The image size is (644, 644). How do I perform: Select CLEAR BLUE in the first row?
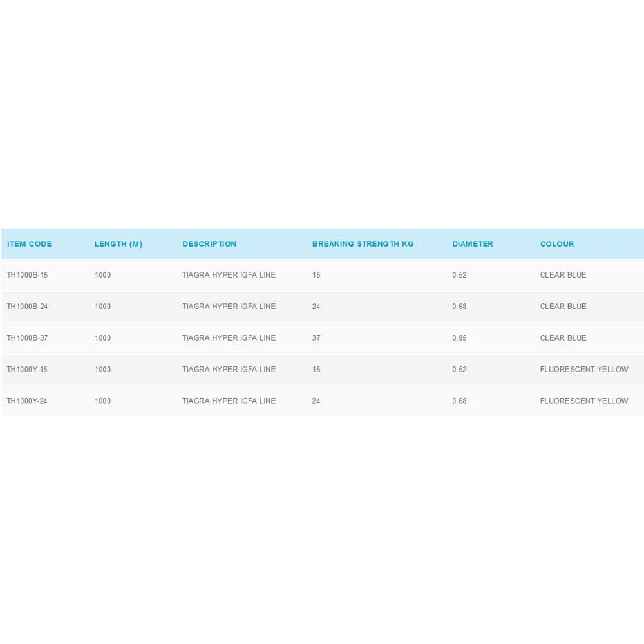coord(563,275)
